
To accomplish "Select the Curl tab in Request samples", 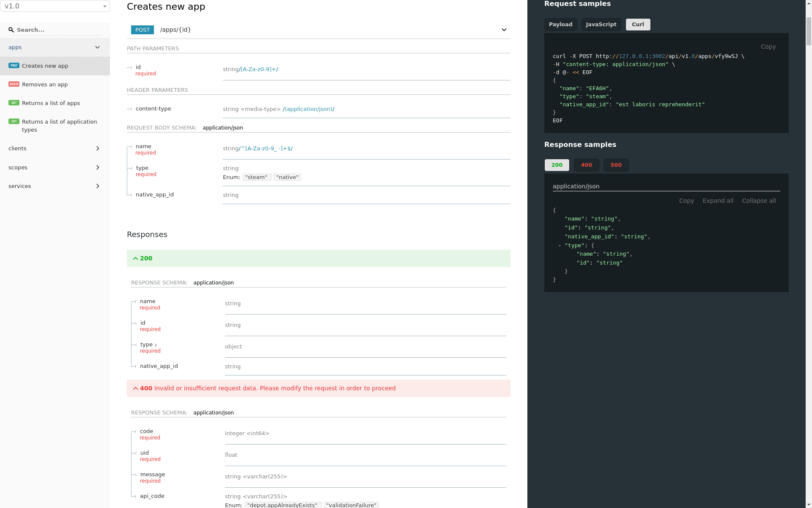I will click(638, 24).
